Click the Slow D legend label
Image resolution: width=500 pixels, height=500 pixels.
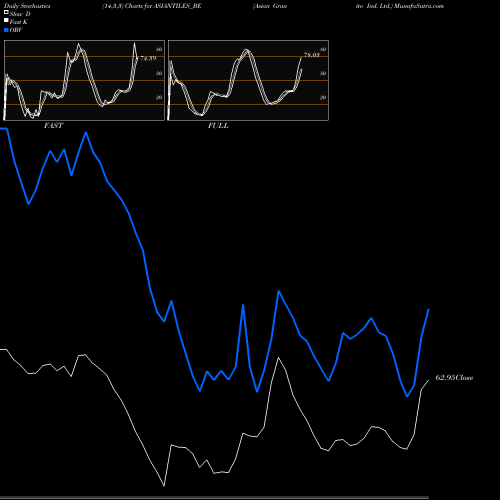point(20,14)
